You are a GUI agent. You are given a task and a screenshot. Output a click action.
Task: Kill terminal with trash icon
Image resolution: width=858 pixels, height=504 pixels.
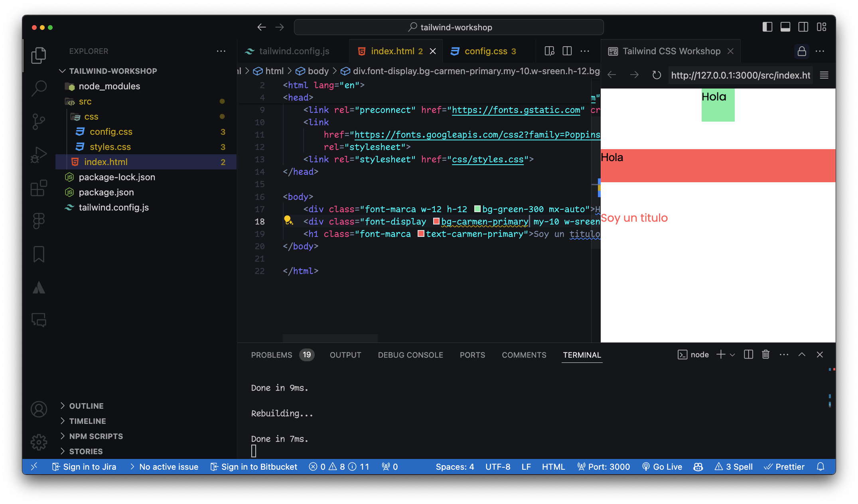765,354
